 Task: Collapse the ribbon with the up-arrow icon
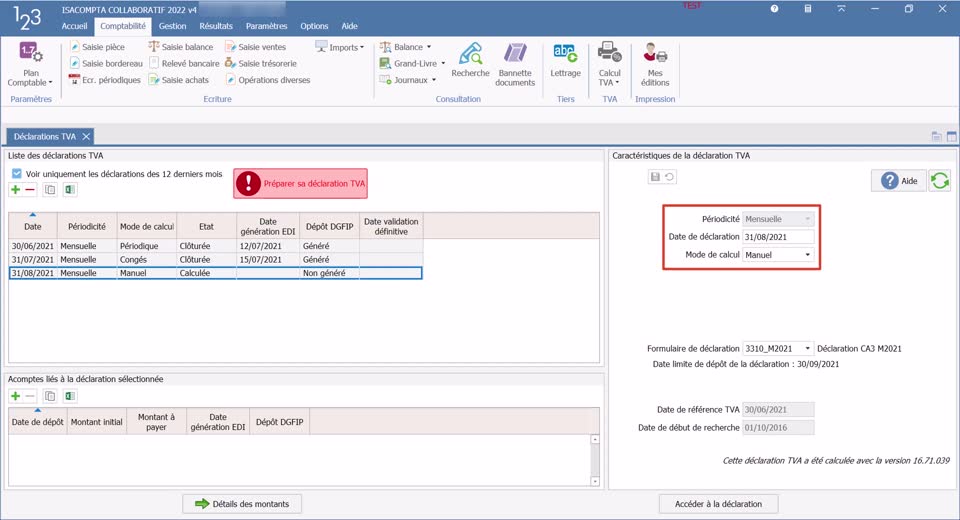pos(841,9)
